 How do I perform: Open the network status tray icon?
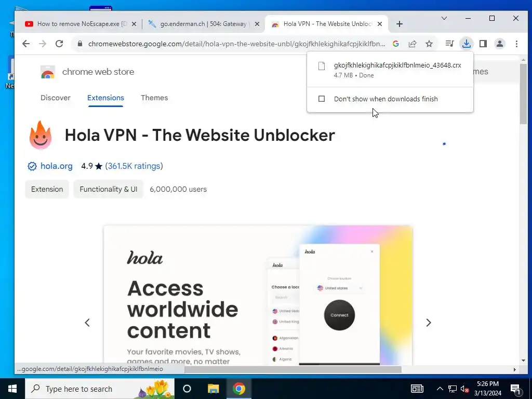453,389
